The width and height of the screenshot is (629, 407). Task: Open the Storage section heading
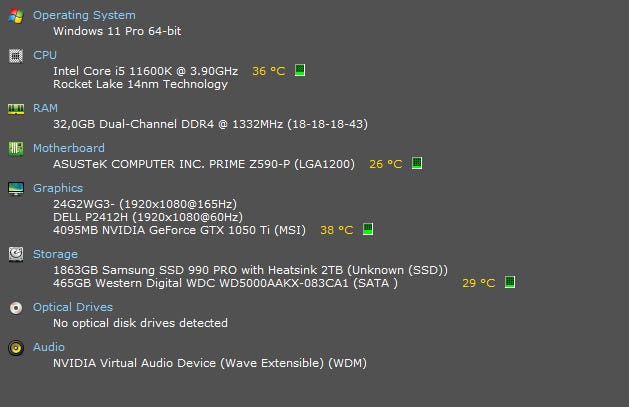pyautogui.click(x=55, y=255)
